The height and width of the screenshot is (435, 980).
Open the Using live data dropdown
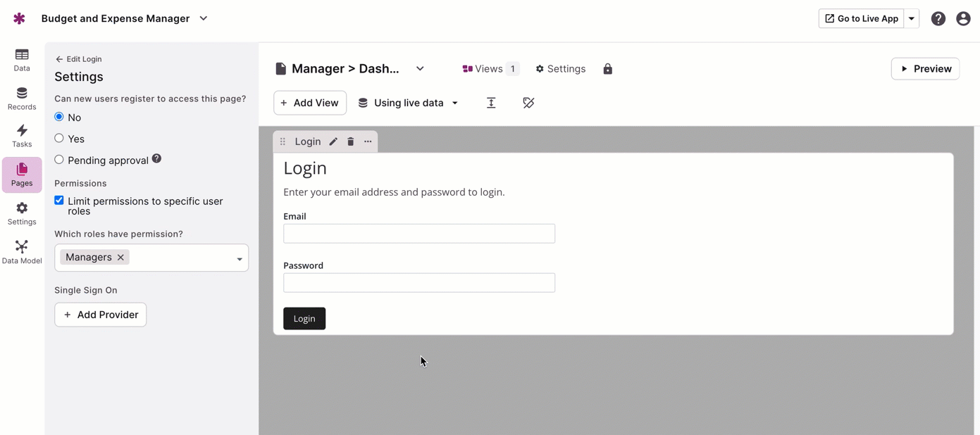[x=409, y=103]
